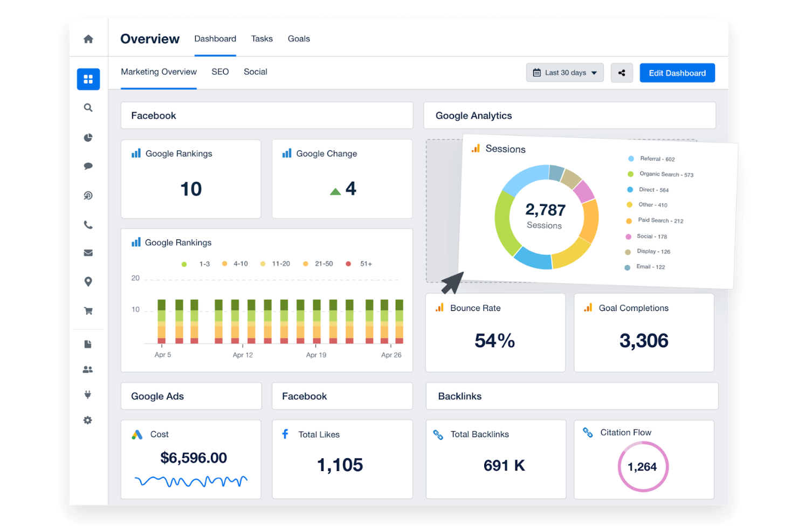Click the calendar icon in date selector
The height and width of the screenshot is (532, 798).
coord(536,73)
